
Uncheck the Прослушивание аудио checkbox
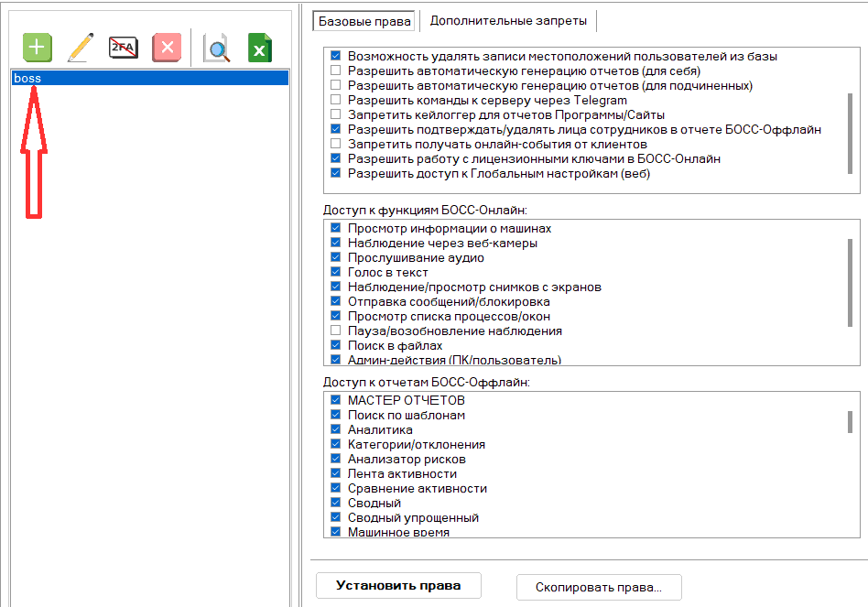click(335, 258)
